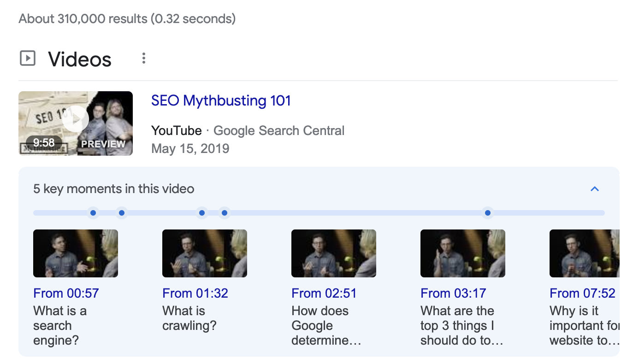Click the play button on the video thumbnail

point(76,119)
